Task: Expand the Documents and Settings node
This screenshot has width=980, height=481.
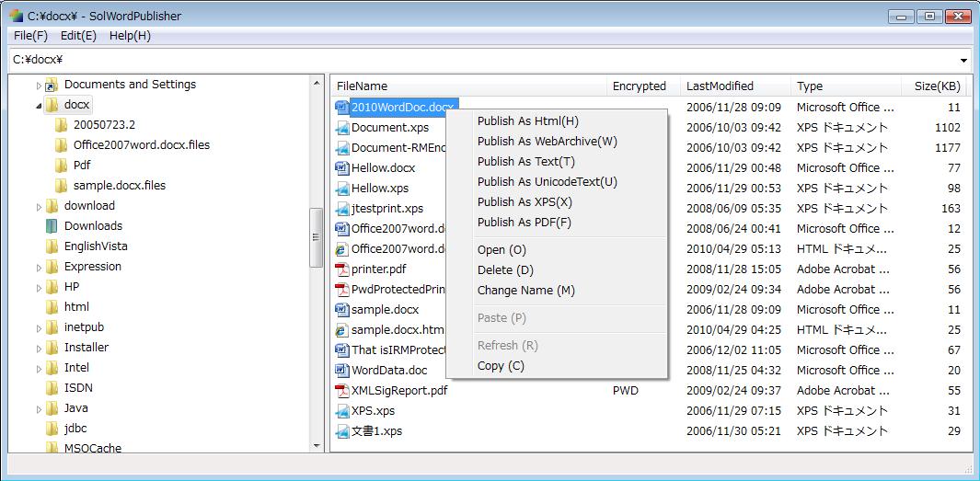Action: 39,85
